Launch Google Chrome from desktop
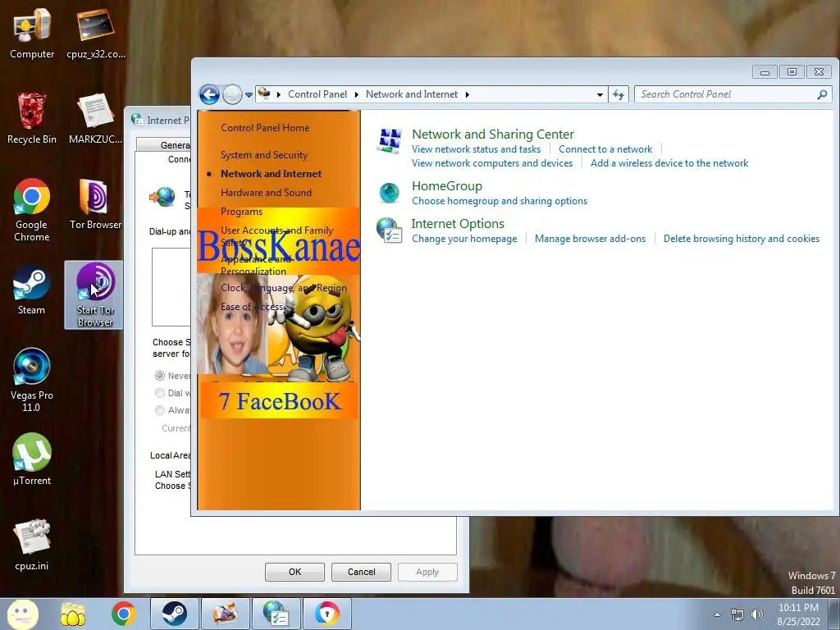The image size is (840, 630). (x=32, y=210)
